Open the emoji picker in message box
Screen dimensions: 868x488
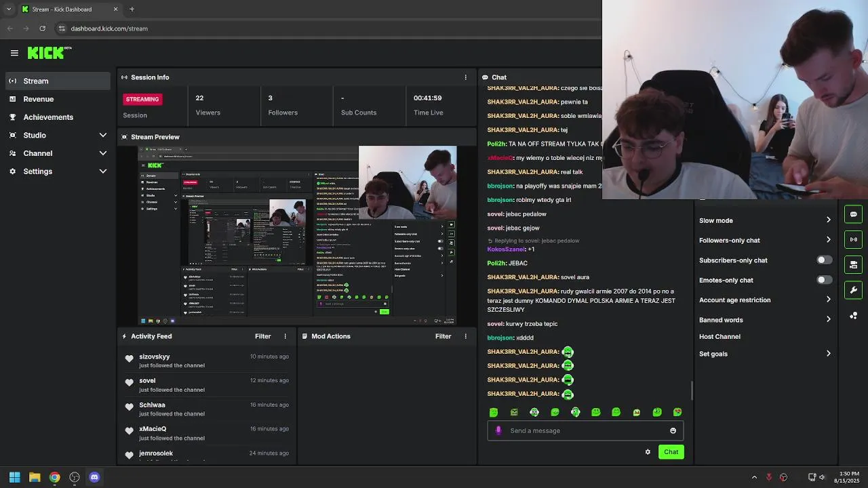[x=673, y=430]
